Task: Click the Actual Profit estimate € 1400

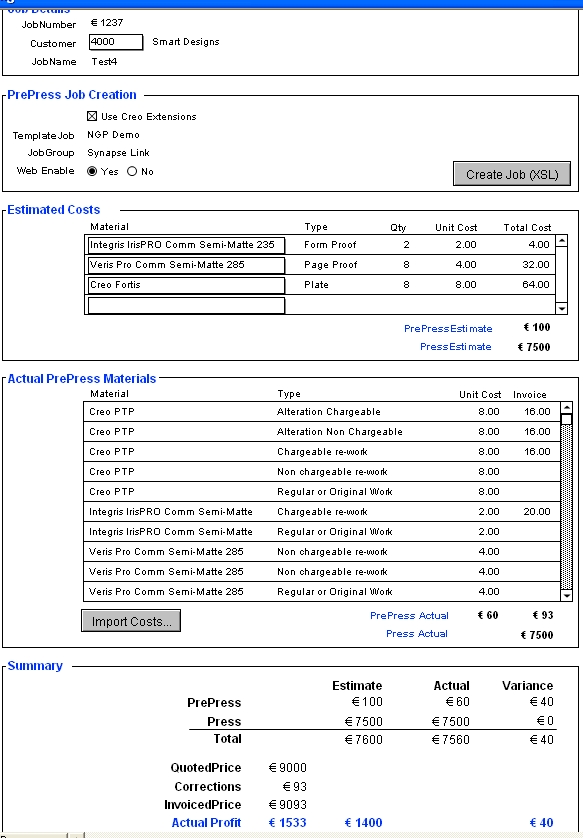Action: coord(363,823)
